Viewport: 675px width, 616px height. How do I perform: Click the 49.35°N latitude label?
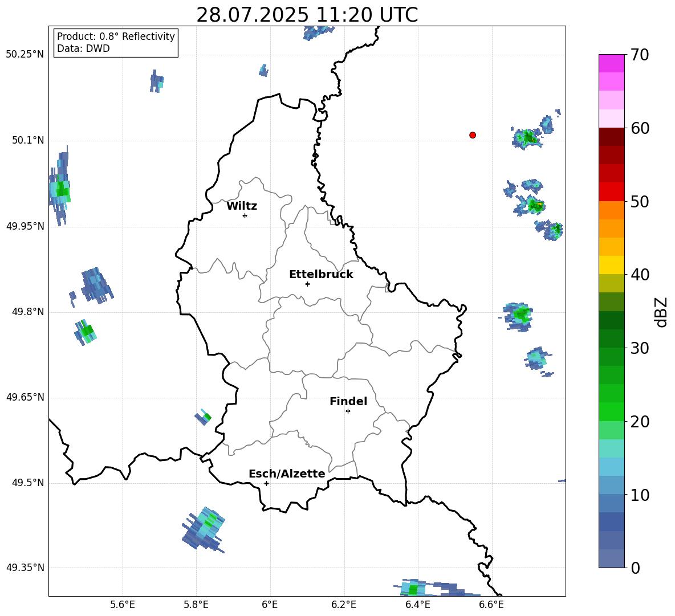[x=25, y=568]
